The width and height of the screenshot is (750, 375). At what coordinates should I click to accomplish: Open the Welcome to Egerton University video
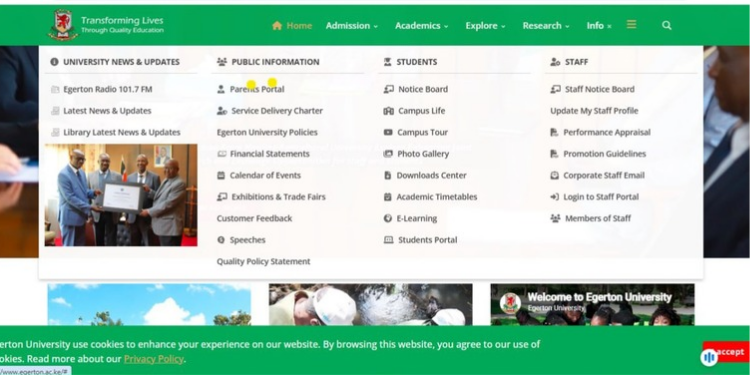click(592, 305)
